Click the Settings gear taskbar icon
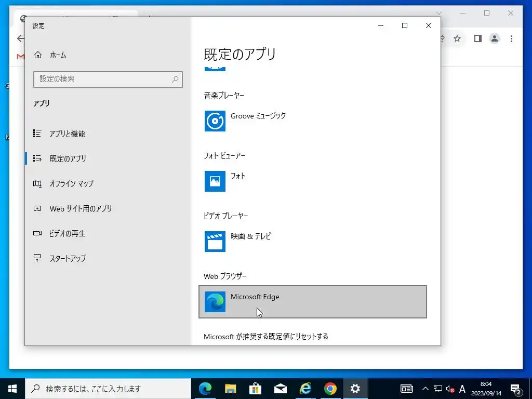This screenshot has width=532, height=399. pos(355,389)
